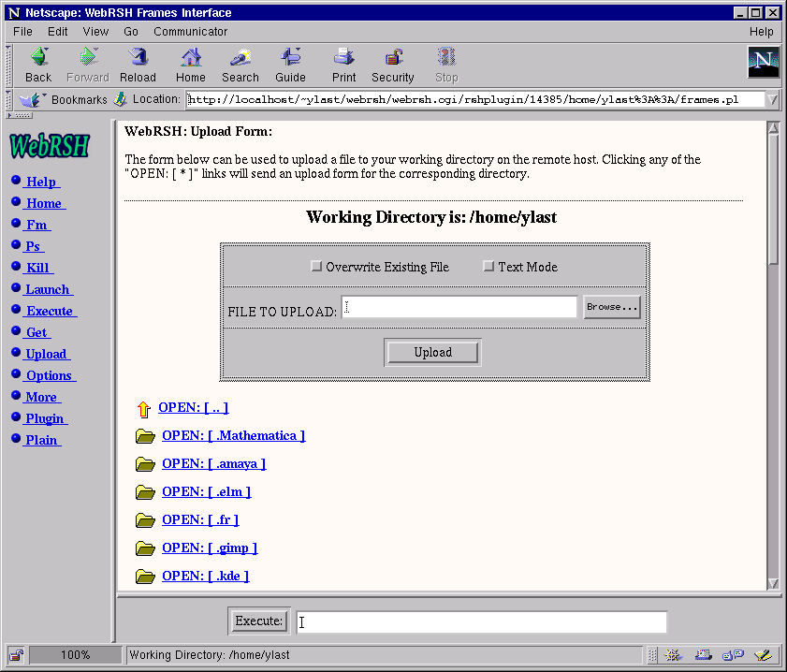Click the Browse... button

click(x=612, y=307)
